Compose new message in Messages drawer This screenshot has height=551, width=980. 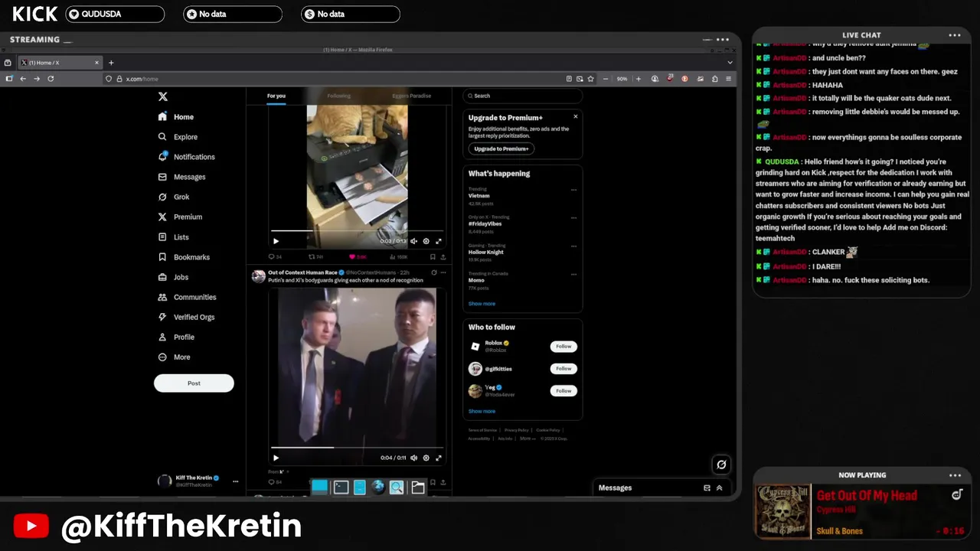click(707, 487)
